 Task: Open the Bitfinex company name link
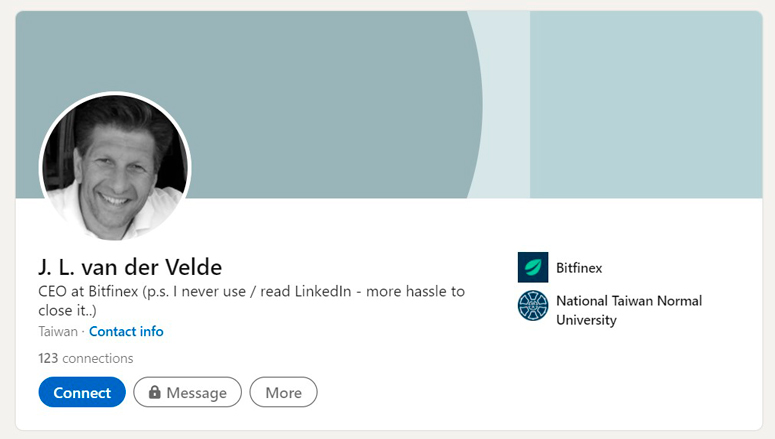point(579,268)
